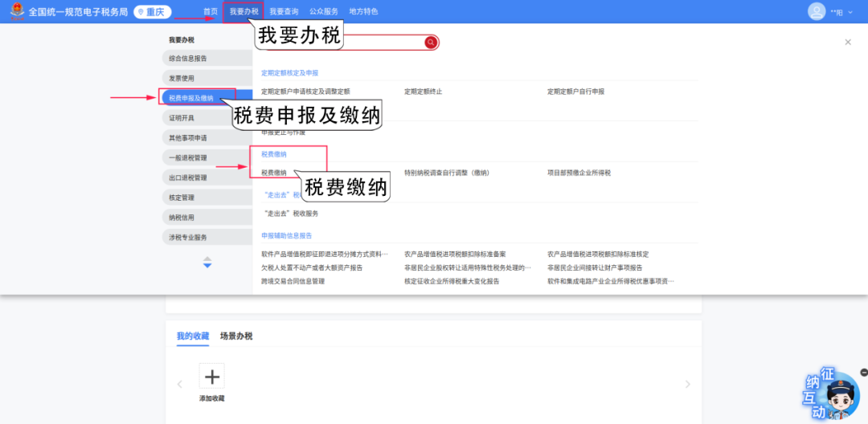Go to next favorites with right arrow
This screenshot has width=868, height=424.
point(687,385)
